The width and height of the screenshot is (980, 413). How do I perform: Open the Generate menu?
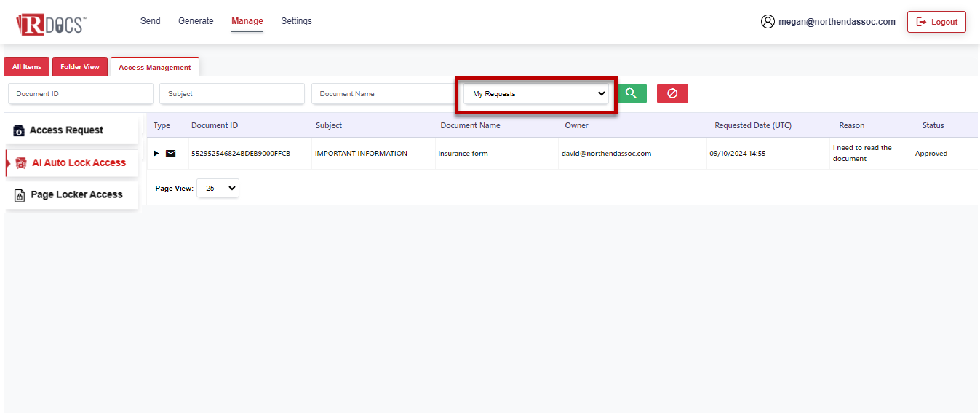tap(196, 21)
